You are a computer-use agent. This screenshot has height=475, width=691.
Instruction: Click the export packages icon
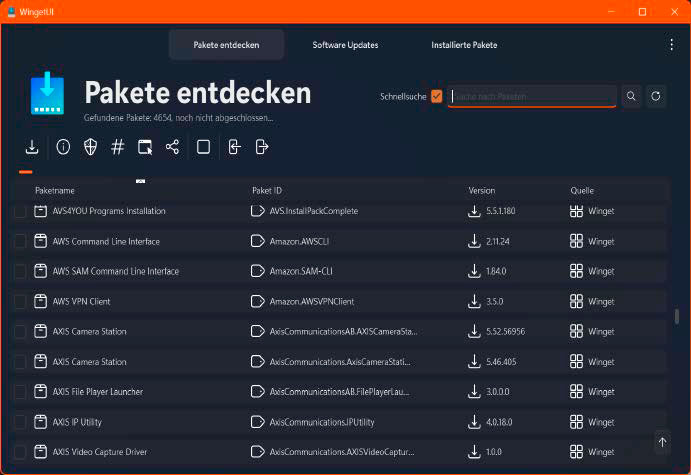tap(261, 147)
